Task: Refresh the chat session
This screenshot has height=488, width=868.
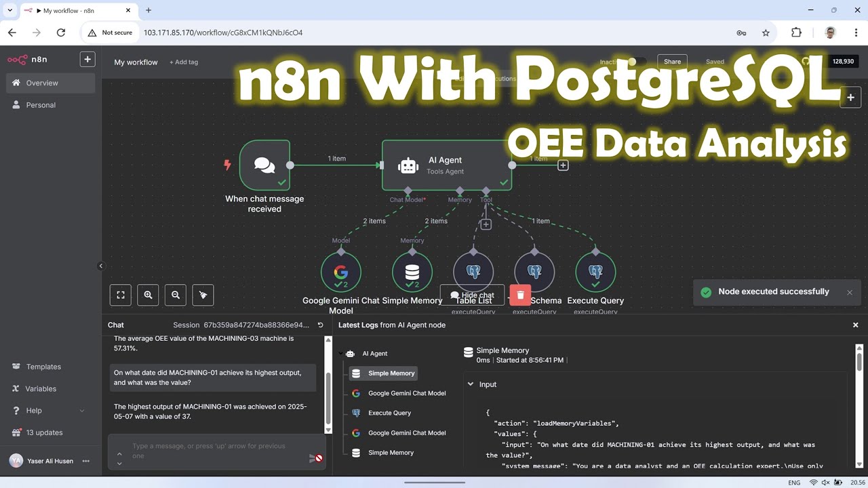Action: pyautogui.click(x=320, y=325)
